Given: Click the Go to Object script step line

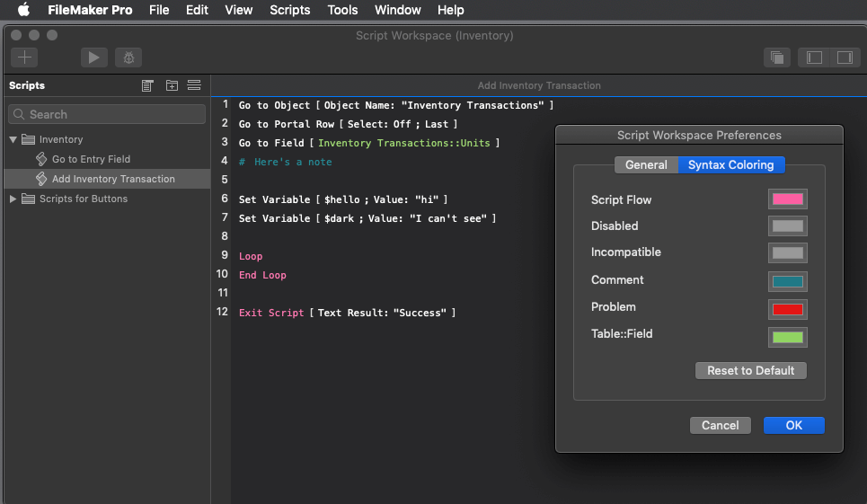Looking at the screenshot, I should coord(396,105).
